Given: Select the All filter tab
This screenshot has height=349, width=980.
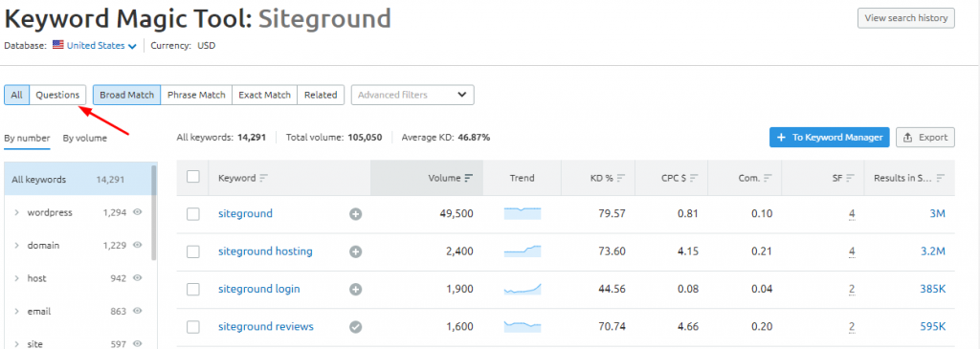Looking at the screenshot, I should point(17,95).
